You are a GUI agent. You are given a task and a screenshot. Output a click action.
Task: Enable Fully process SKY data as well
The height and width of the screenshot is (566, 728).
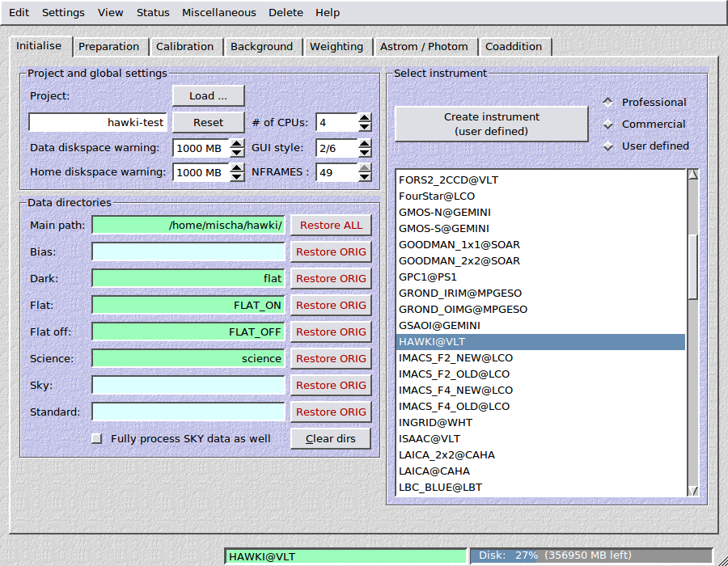point(96,438)
